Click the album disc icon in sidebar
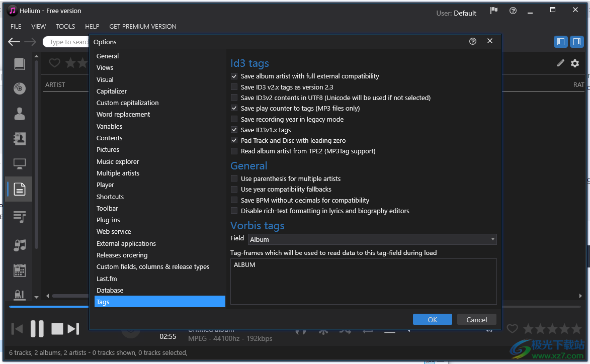 [x=20, y=88]
